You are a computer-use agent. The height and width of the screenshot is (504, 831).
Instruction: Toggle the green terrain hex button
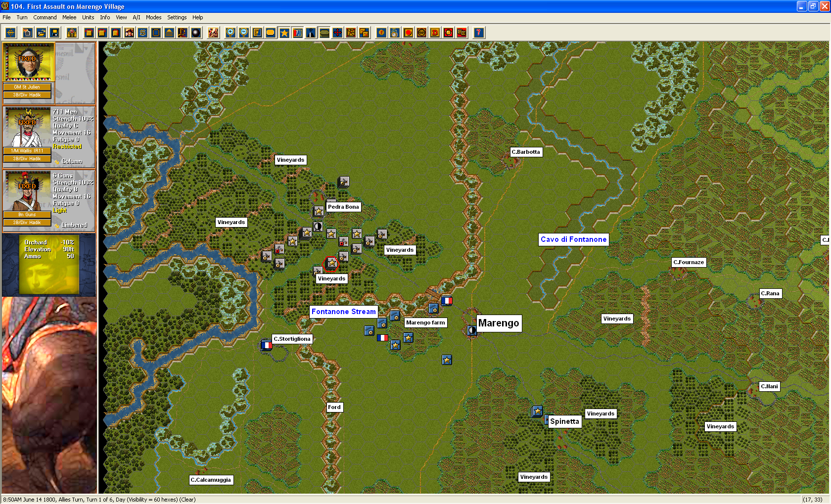point(324,33)
